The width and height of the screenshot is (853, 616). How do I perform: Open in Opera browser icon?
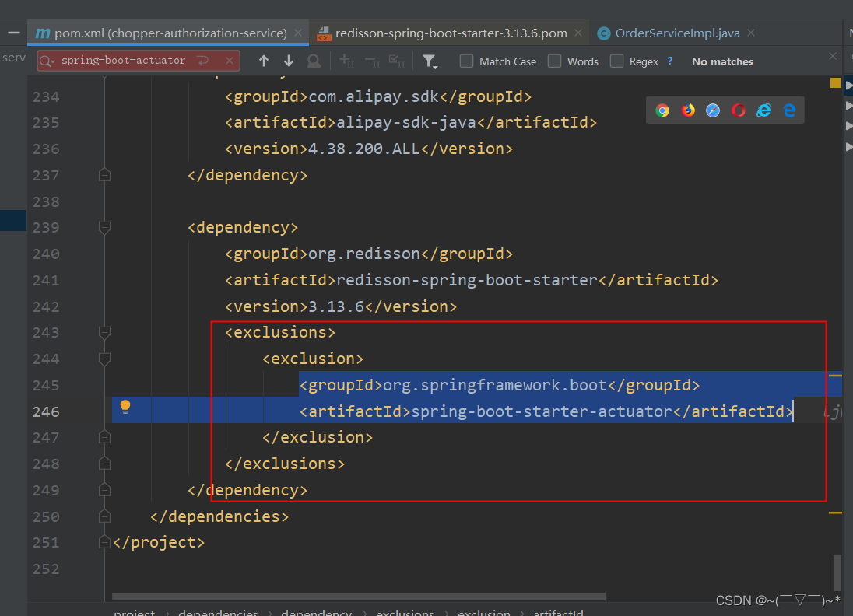pos(739,110)
